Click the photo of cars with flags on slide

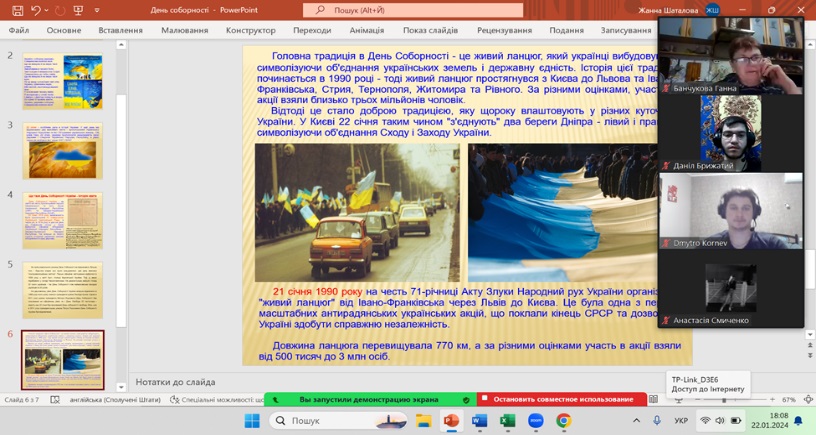pyautogui.click(x=357, y=212)
